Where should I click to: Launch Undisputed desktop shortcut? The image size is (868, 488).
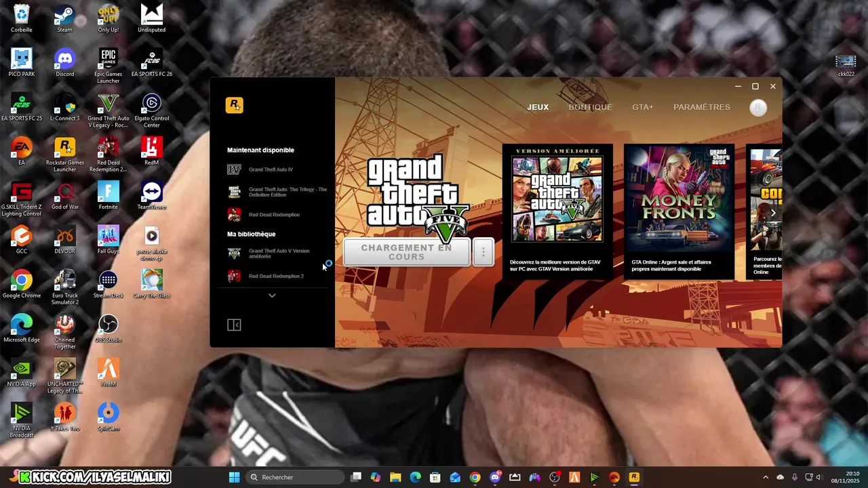[x=152, y=18]
